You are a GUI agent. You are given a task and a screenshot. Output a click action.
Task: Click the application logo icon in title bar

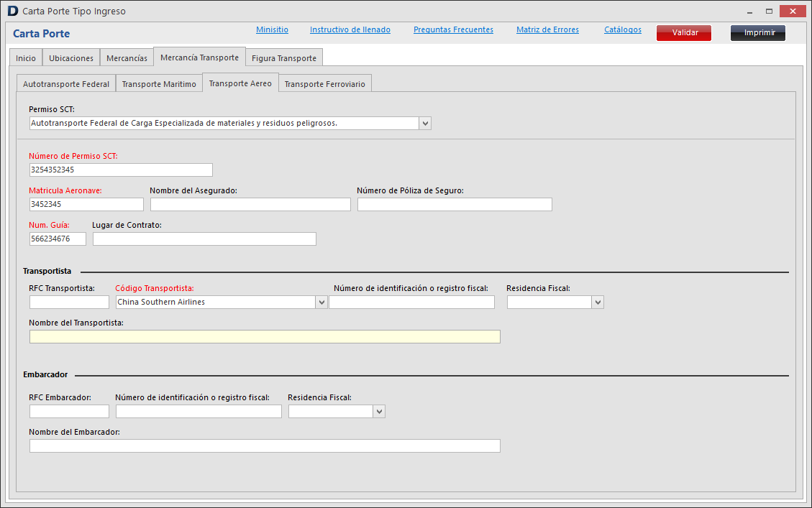point(12,11)
